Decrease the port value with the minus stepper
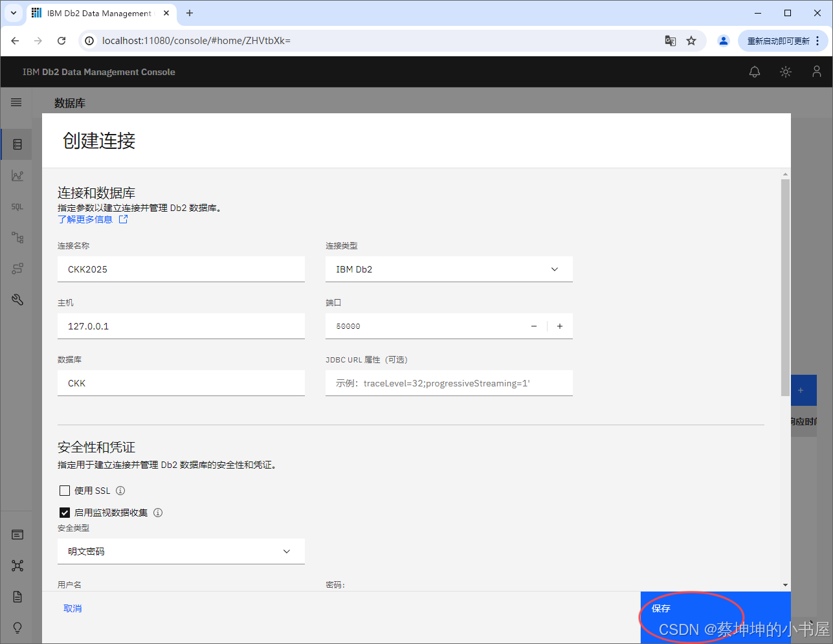The image size is (833, 644). (x=533, y=326)
